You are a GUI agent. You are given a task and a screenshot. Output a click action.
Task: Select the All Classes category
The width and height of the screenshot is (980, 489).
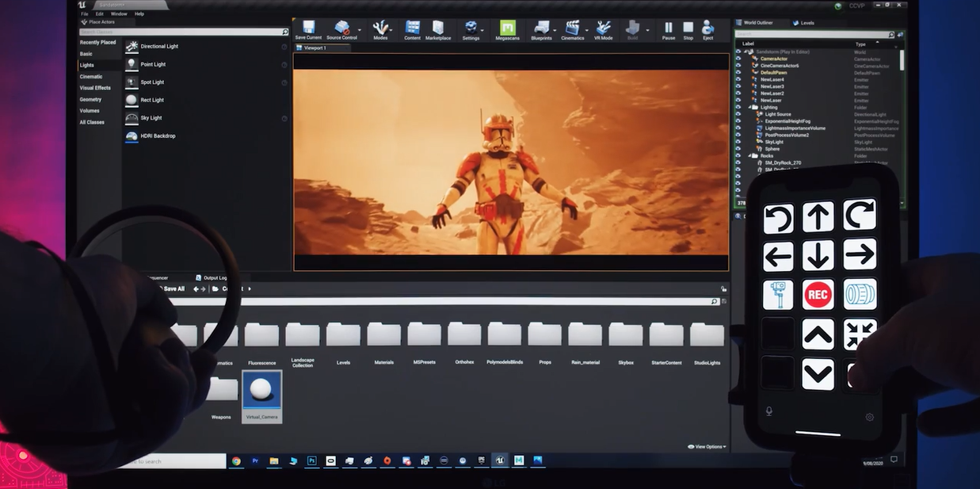(92, 122)
